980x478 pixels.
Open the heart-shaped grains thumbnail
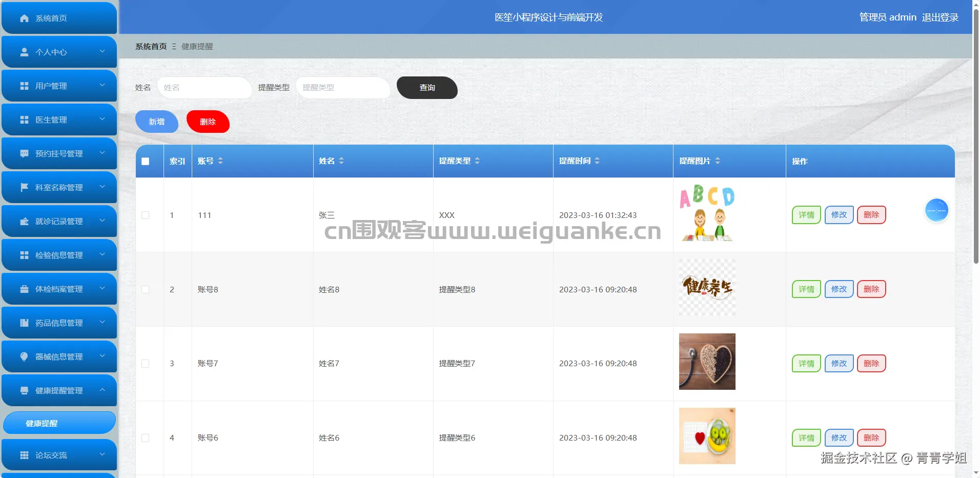[x=707, y=362]
